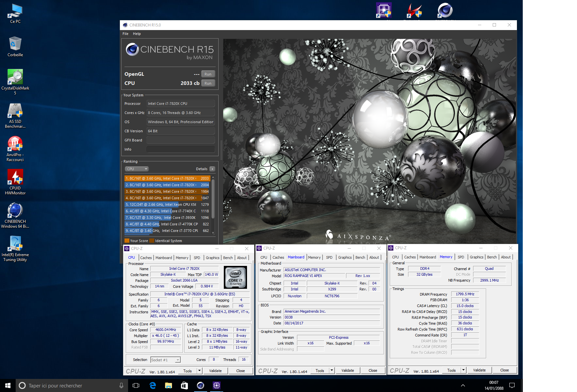Open About tab in right CPU-Z window
Screen dimensions: 577x392
pos(506,257)
